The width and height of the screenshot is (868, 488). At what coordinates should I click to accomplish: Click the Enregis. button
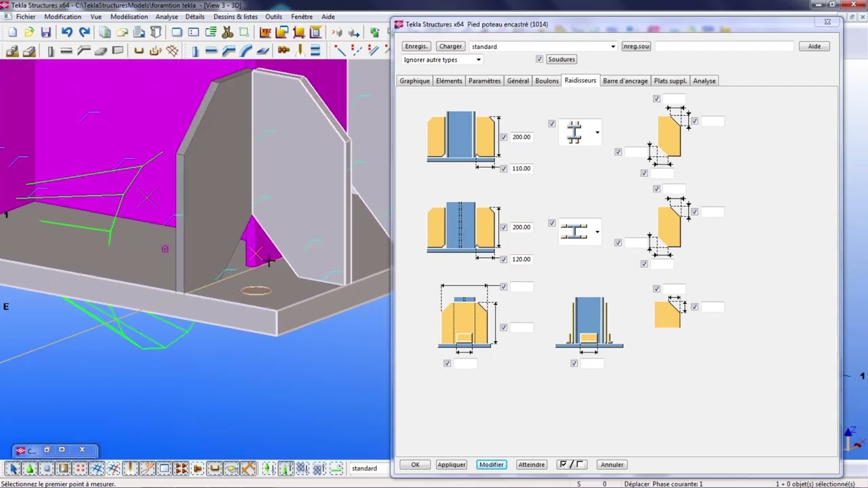click(416, 46)
